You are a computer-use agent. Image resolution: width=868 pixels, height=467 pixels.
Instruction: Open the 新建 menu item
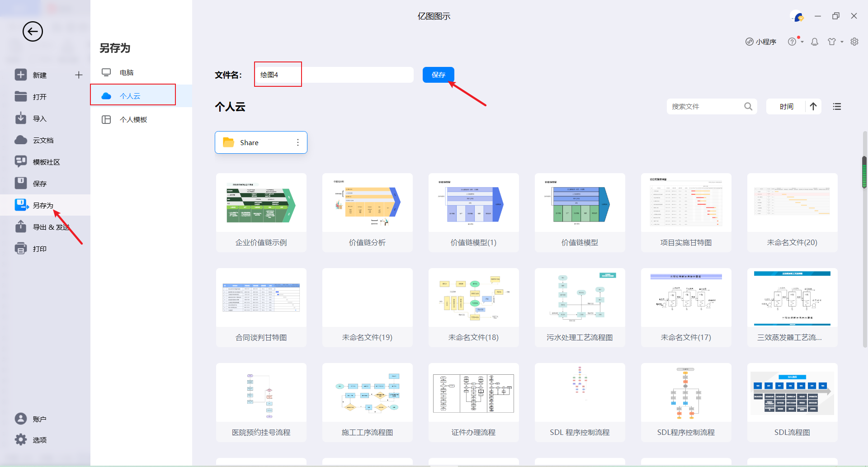tap(40, 75)
